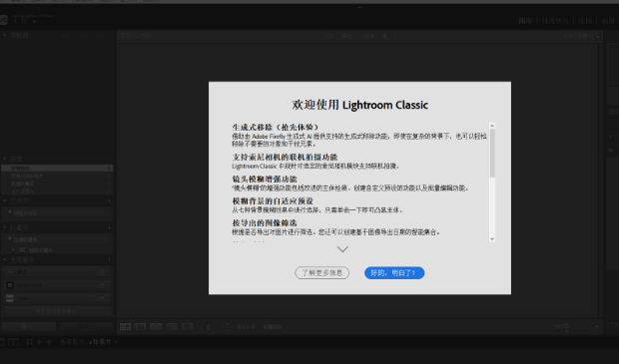This screenshot has height=364, width=619.
Task: Select 上一次导入 in the catalog
Action: point(57,191)
